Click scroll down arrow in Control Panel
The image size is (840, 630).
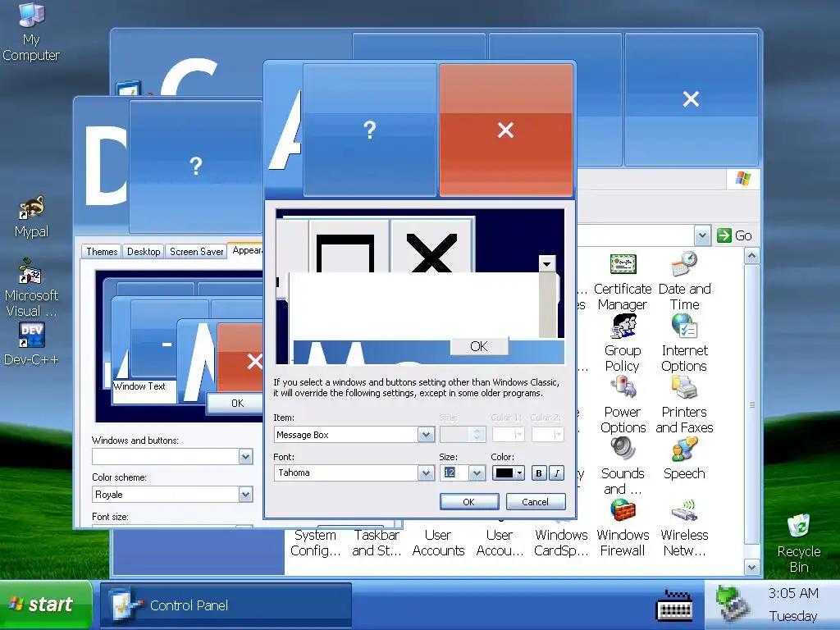[751, 567]
